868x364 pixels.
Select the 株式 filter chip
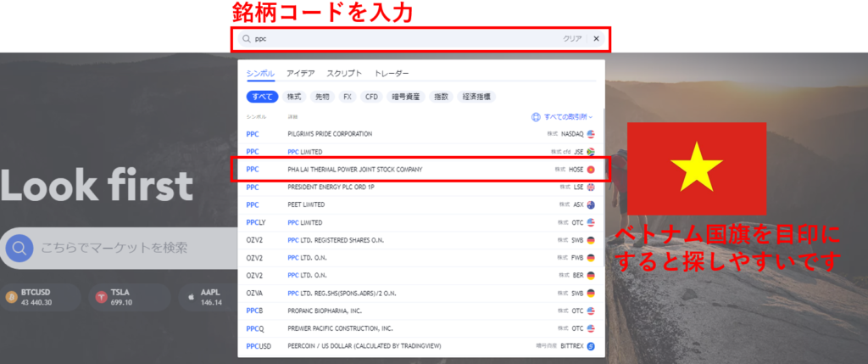[x=294, y=97]
